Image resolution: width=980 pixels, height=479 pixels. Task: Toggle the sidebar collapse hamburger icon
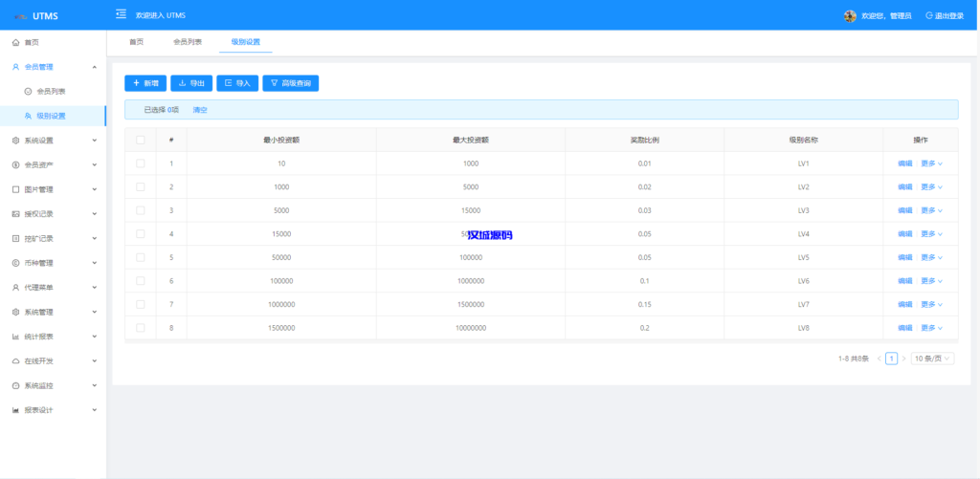pyautogui.click(x=121, y=14)
